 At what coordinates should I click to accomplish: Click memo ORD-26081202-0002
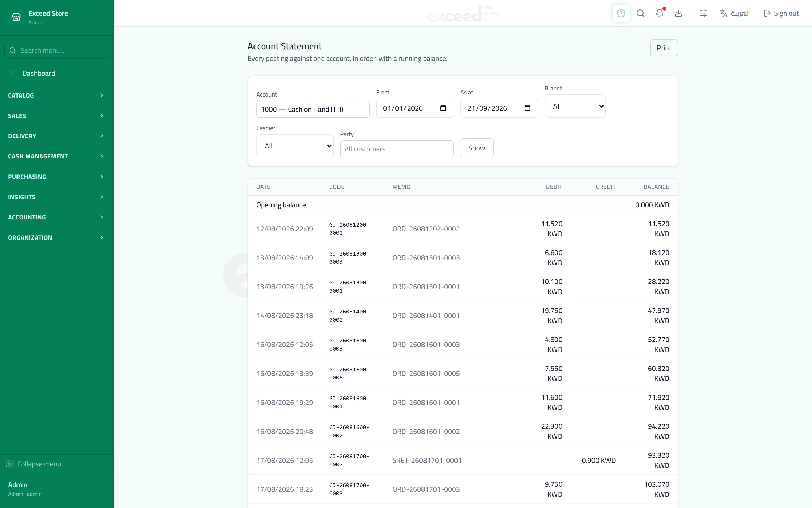coord(426,229)
